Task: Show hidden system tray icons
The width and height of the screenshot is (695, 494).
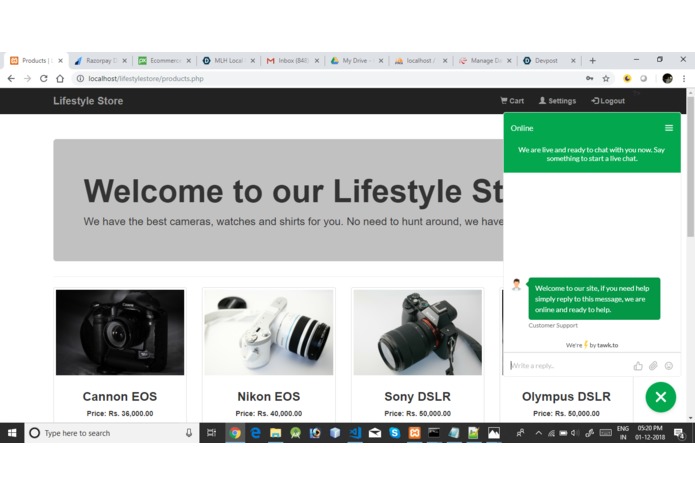Action: pos(539,433)
